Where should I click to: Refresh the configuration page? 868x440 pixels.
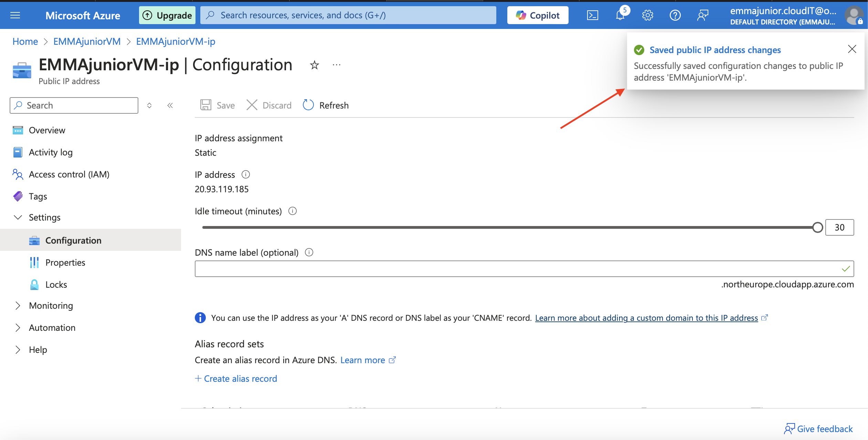click(326, 105)
